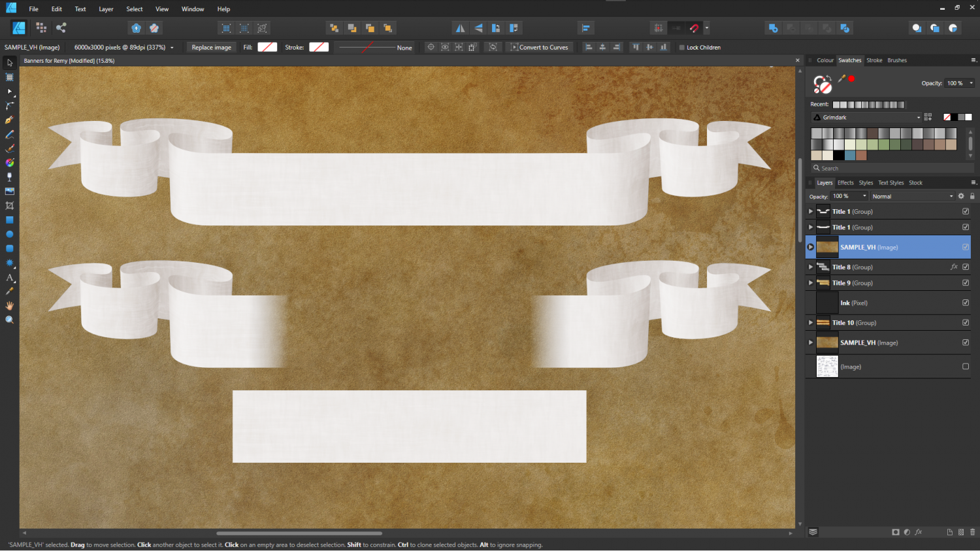This screenshot has width=980, height=551.
Task: Open the swatch Opacity 100 % dropdown
Action: click(x=960, y=83)
